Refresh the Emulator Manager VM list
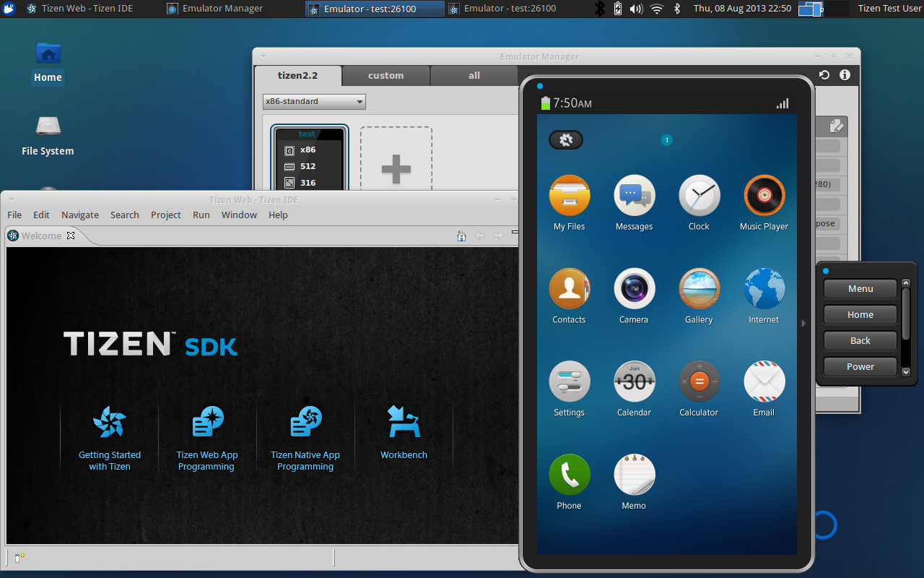 (x=824, y=75)
